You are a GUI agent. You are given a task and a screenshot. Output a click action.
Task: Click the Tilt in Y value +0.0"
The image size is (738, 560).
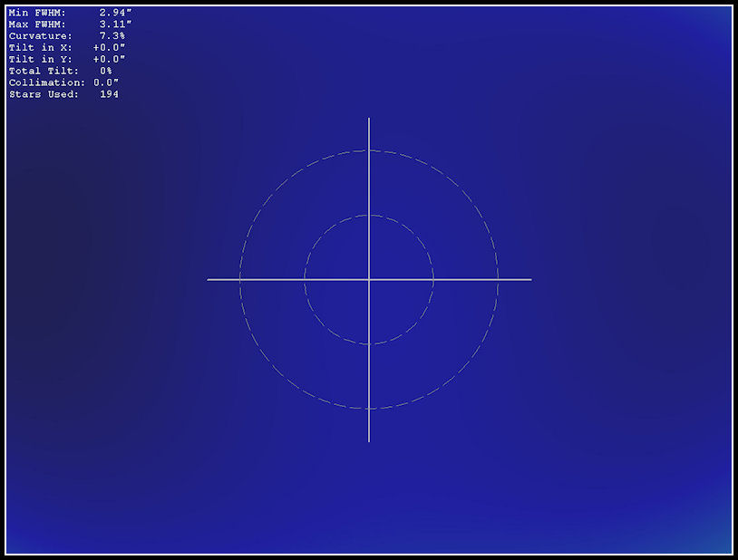pyautogui.click(x=109, y=59)
